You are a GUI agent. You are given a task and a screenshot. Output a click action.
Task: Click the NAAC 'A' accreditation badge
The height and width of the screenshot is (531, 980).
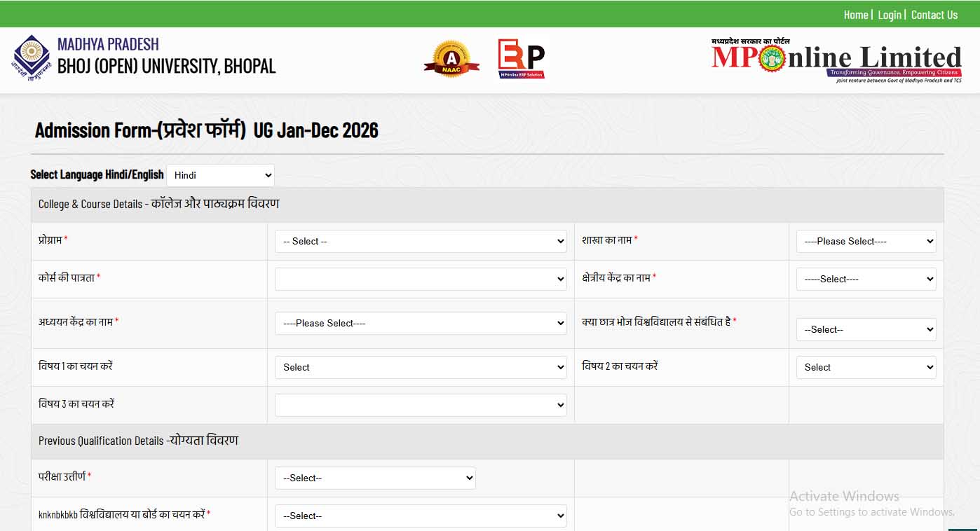451,58
